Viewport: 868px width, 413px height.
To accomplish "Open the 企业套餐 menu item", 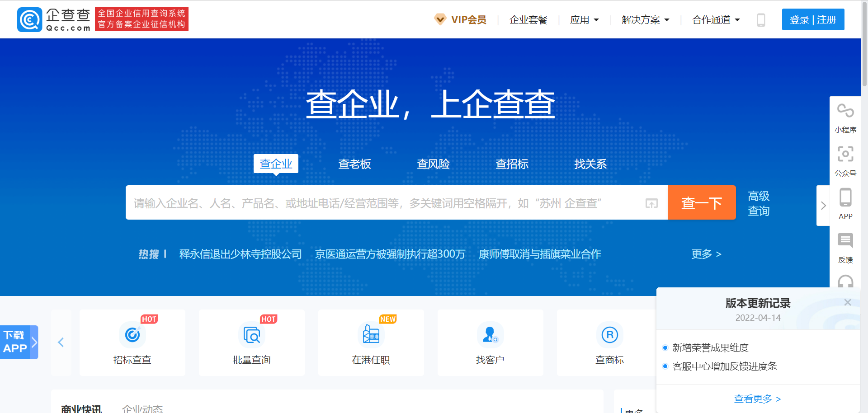I will click(528, 20).
